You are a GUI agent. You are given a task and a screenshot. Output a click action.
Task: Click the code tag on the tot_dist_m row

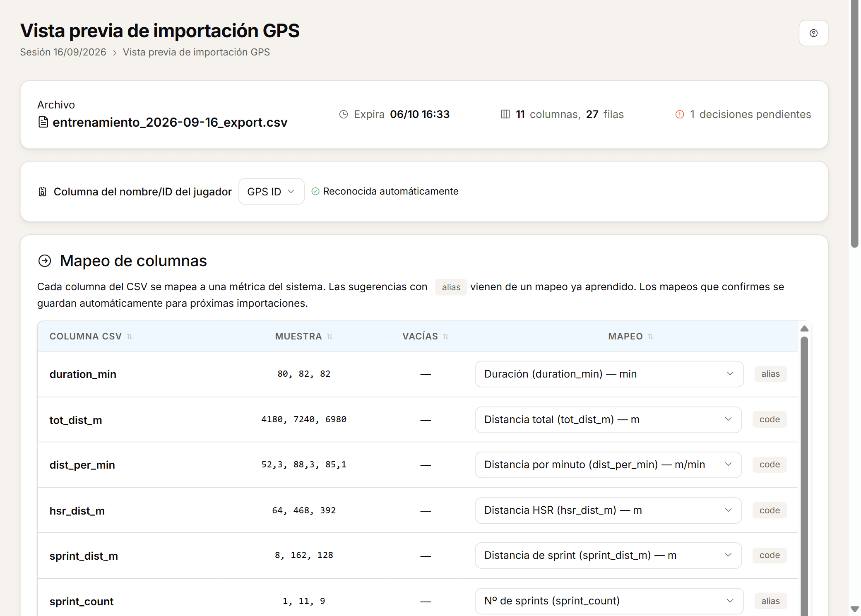[770, 419]
